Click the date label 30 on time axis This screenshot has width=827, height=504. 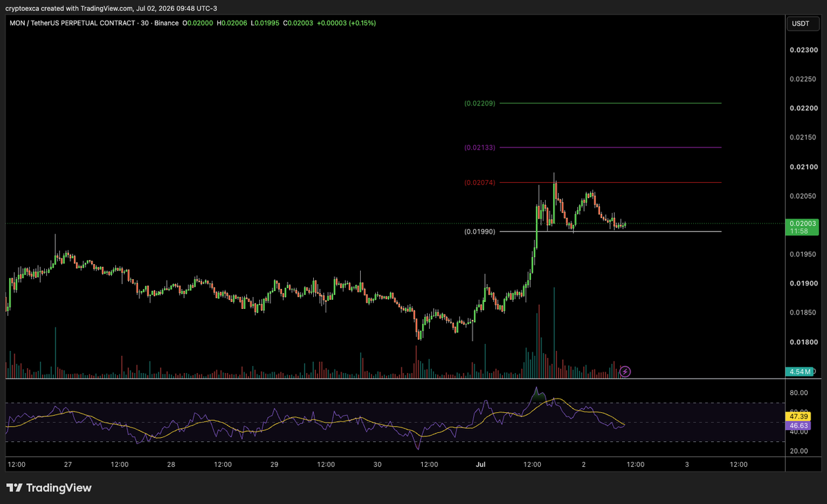tap(377, 465)
